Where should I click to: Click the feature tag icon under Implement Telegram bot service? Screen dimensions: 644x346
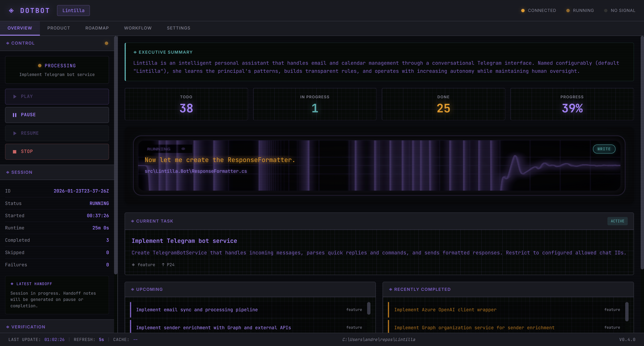133,264
